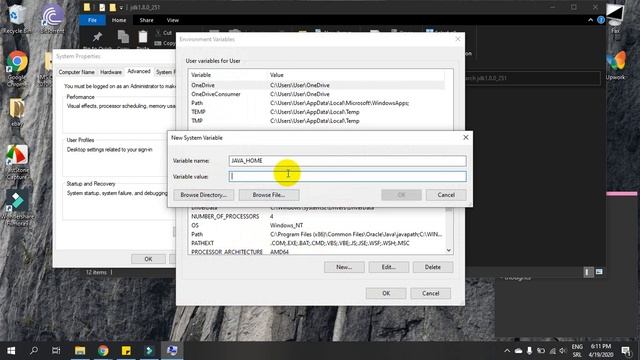Open the BitTorrent desktop icon
Screen dimensions: 640x360
[x=52, y=19]
